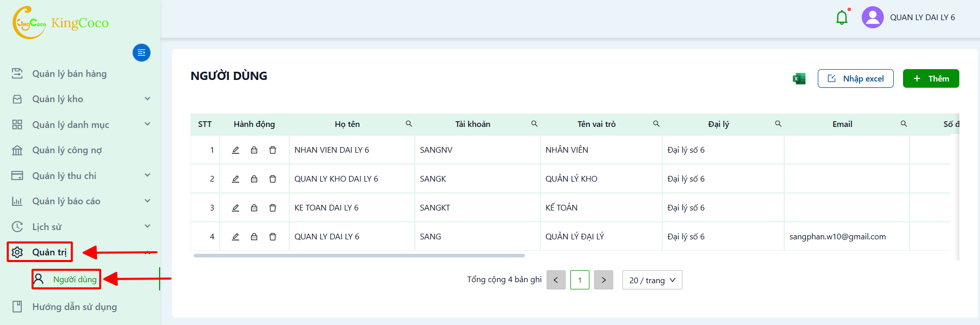The height and width of the screenshot is (325, 980).
Task: Delete user in SANG row
Action: coord(273,237)
